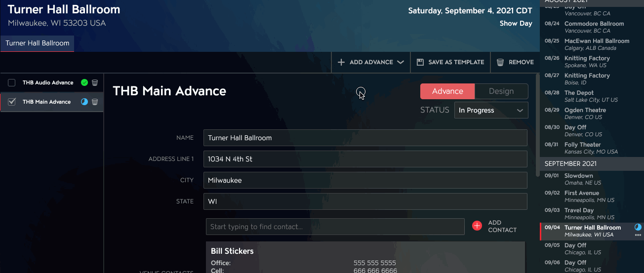
Task: Click Office phone number 555 555 5555
Action: pos(375,263)
